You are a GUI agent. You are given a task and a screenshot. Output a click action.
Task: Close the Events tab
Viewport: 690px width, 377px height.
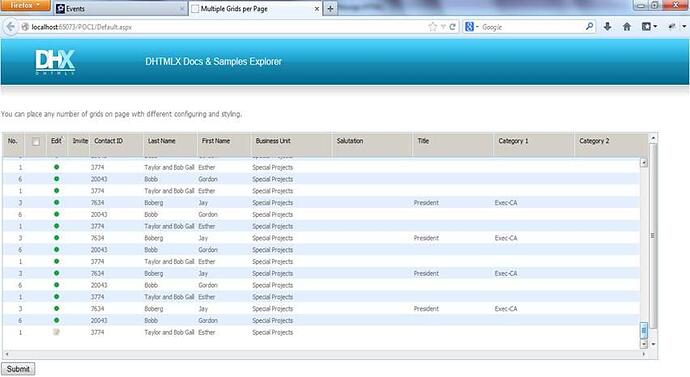[x=182, y=9]
